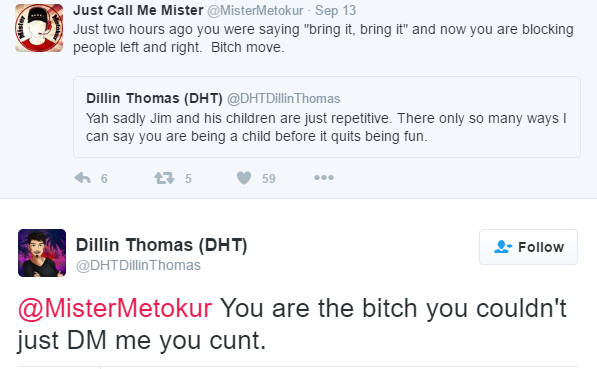Open the quoted tweet by Dillin Thomas
The width and height of the screenshot is (597, 369).
[327, 117]
